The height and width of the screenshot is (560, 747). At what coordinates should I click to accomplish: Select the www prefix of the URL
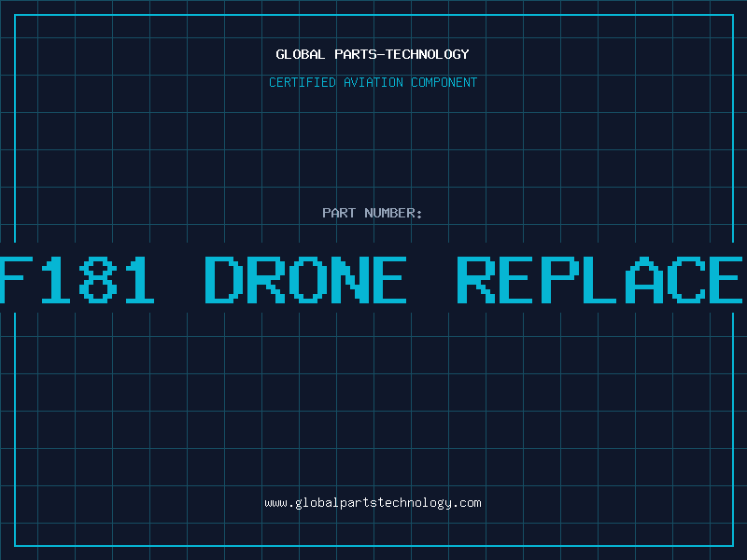(276, 503)
